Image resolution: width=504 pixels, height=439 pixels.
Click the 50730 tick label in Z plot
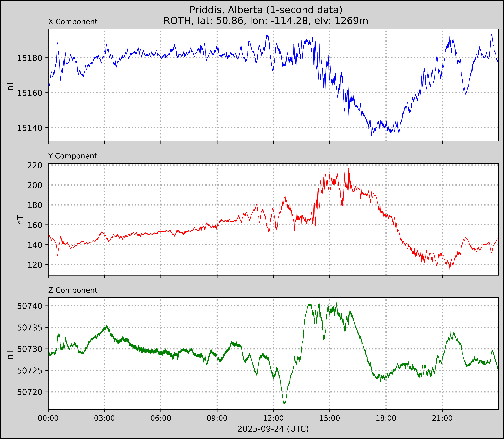30,349
